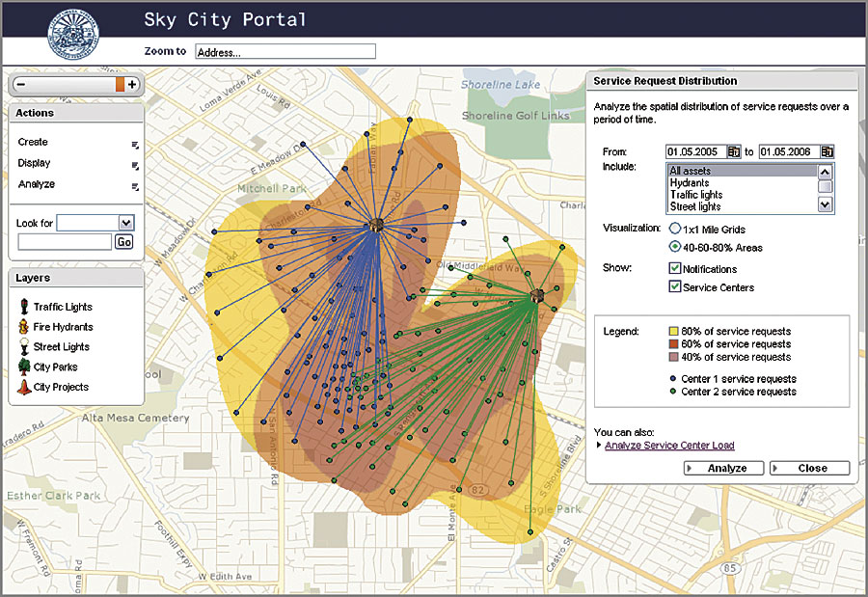Viewport: 868px width, 597px height.
Task: Click Route 82 shield on map
Action: click(477, 490)
